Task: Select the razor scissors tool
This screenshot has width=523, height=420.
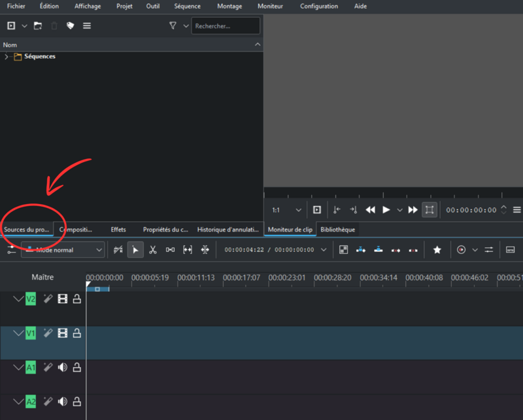Action: [x=153, y=250]
